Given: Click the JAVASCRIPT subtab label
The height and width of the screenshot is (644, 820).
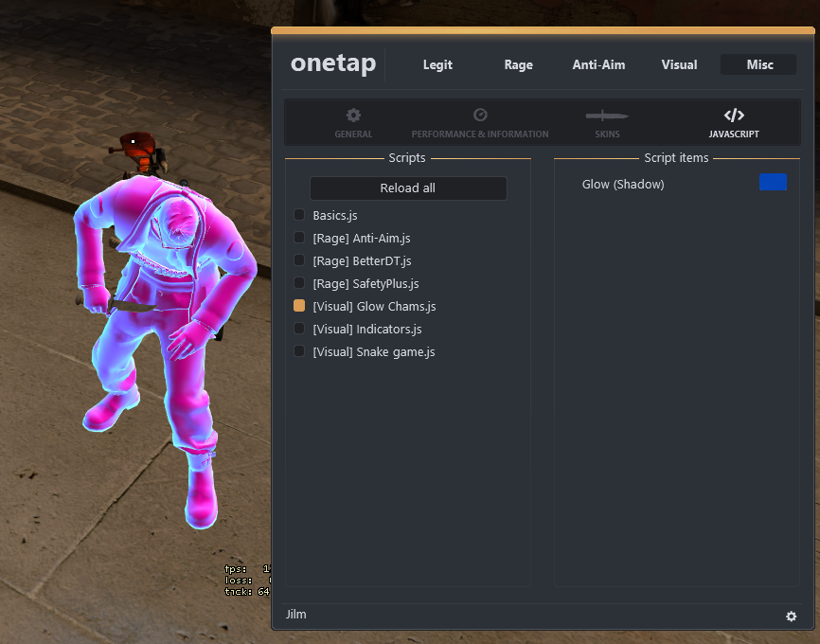Looking at the screenshot, I should (734, 134).
